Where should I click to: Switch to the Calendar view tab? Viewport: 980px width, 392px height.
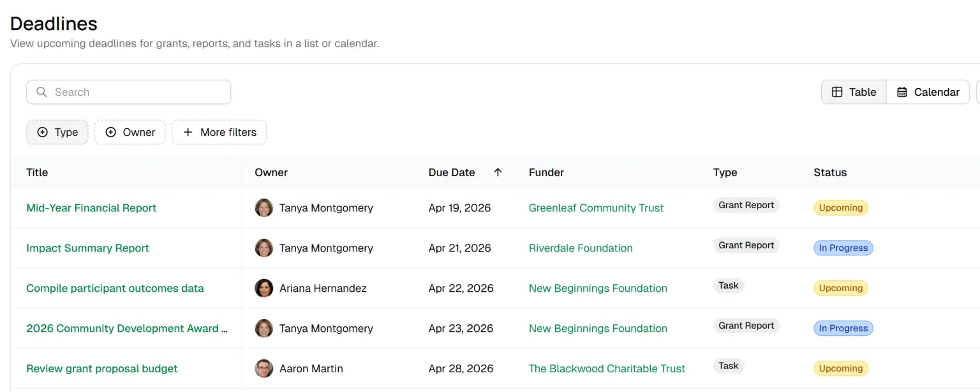[928, 92]
